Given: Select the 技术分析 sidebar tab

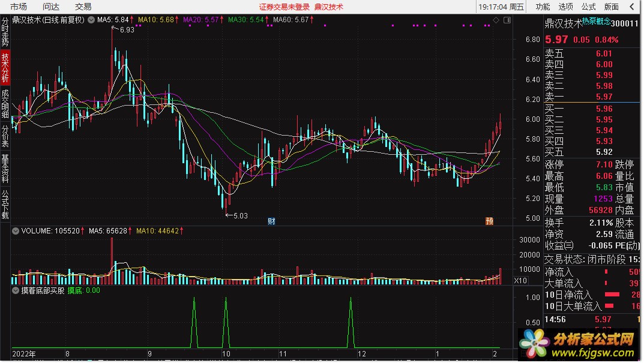Looking at the screenshot, I should (5, 68).
